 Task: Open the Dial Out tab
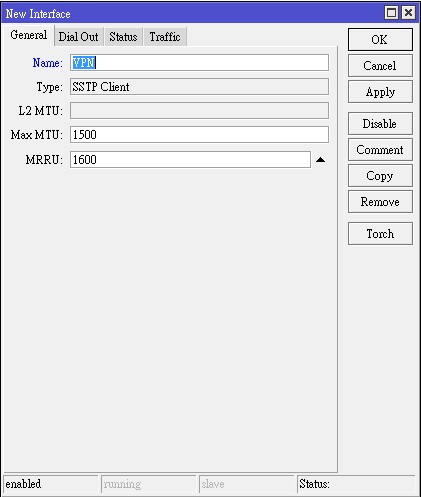[x=79, y=37]
